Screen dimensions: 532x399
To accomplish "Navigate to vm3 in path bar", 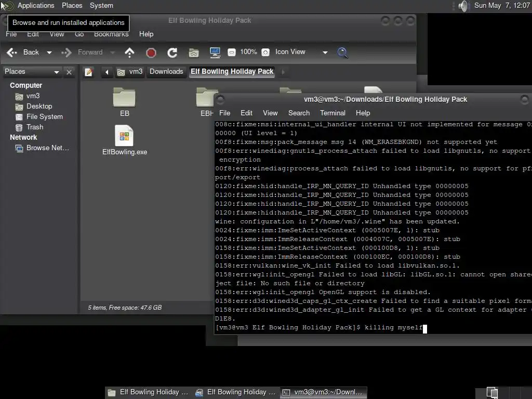I will tap(130, 72).
